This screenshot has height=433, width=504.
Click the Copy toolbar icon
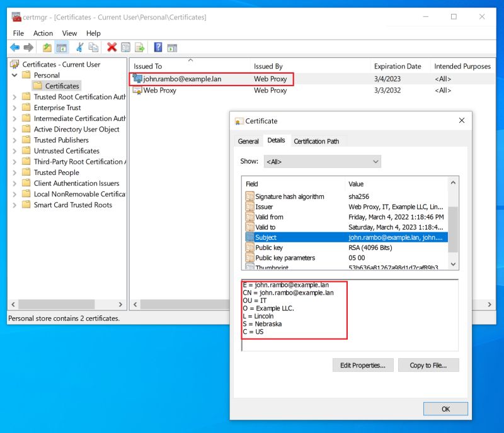pos(94,47)
